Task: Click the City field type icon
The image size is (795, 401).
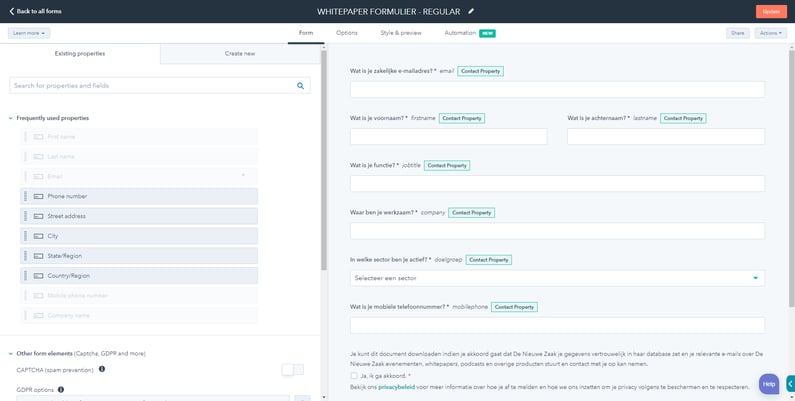Action: 38,236
